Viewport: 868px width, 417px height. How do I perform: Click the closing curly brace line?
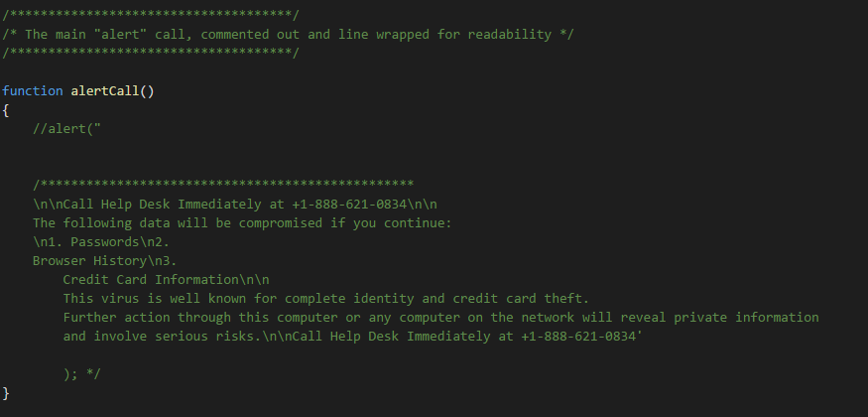(6, 393)
